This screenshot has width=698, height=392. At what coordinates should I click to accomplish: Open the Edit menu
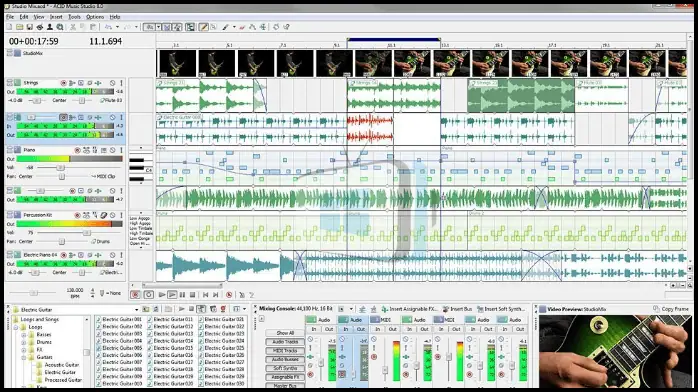tap(24, 17)
